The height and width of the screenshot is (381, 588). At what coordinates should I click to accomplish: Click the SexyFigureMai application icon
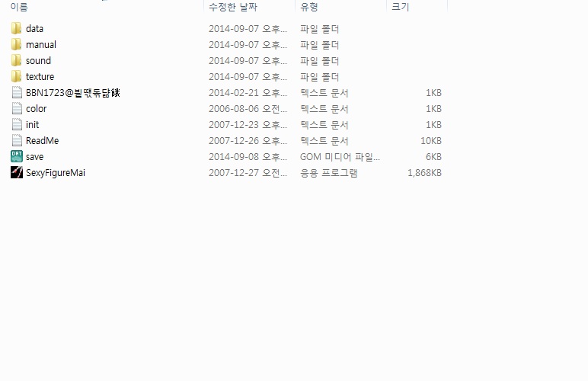point(17,172)
